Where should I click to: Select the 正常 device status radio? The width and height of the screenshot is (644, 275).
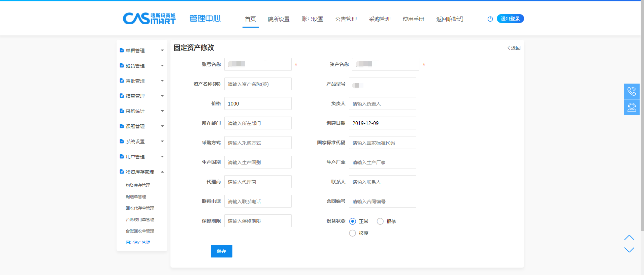coord(353,221)
